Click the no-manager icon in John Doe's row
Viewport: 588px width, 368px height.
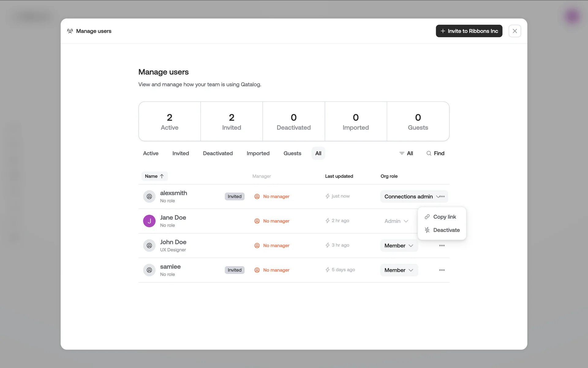point(257,246)
